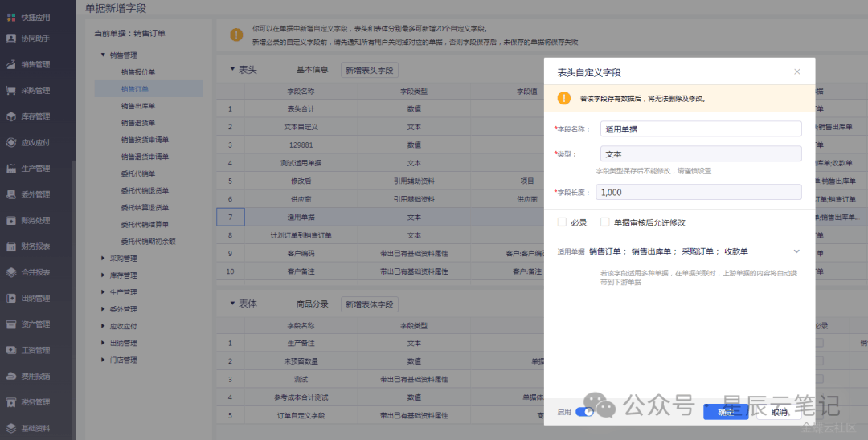Select 销售退货单 in the document tree
Viewport: 868px width, 440px height.
pyautogui.click(x=138, y=123)
